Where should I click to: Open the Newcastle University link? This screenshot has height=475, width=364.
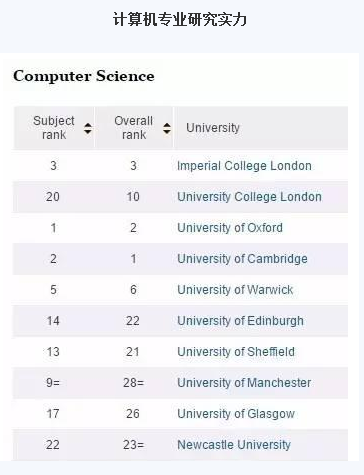234,445
